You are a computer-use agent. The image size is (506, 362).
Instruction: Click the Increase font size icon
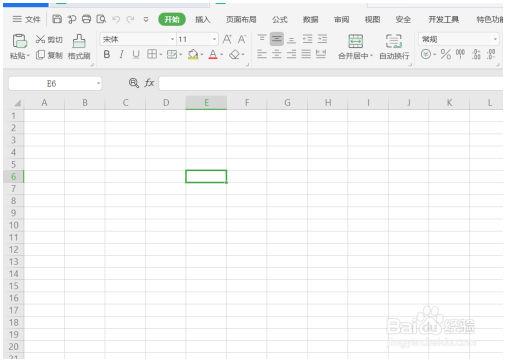point(227,39)
